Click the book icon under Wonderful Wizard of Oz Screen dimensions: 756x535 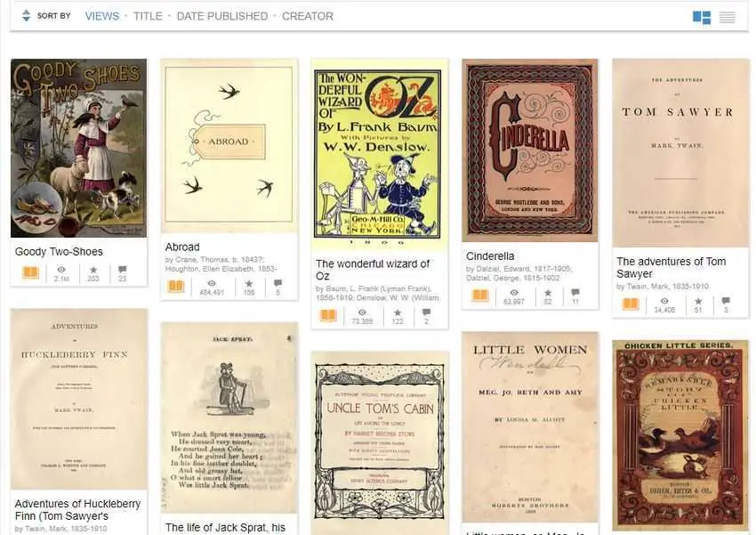[328, 315]
